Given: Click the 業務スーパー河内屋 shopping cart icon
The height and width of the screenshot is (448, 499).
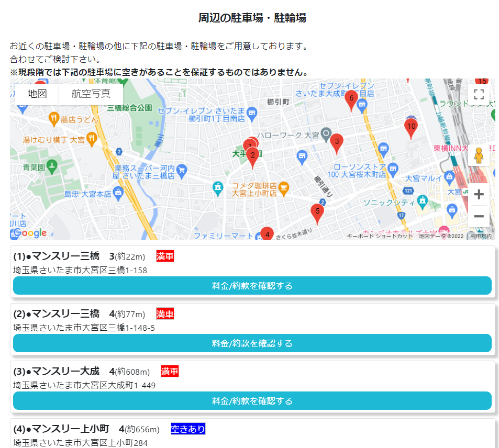Looking at the screenshot, I should [181, 171].
